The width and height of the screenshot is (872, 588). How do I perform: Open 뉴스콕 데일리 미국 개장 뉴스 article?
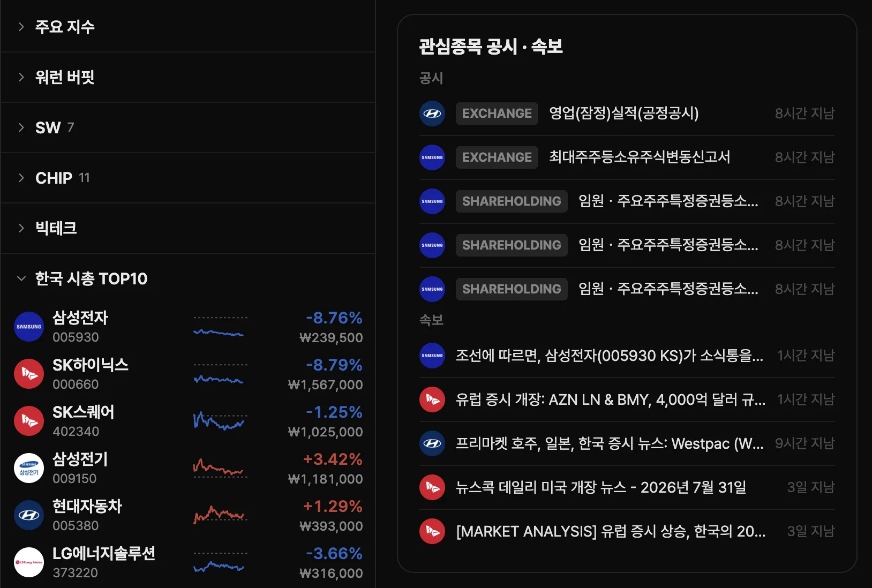[601, 487]
